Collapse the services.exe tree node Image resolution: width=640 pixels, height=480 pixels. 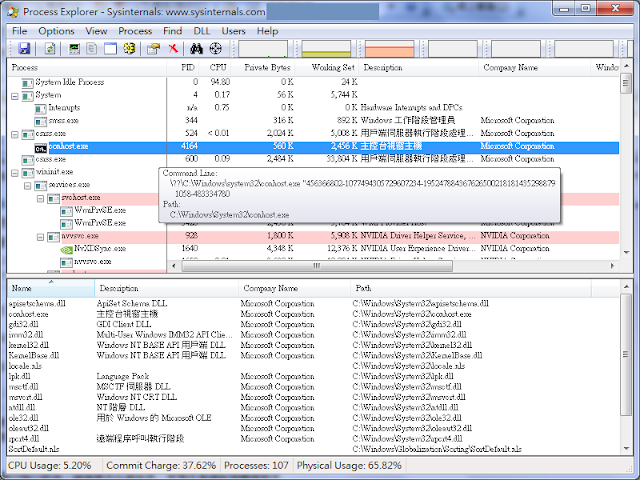click(x=27, y=186)
